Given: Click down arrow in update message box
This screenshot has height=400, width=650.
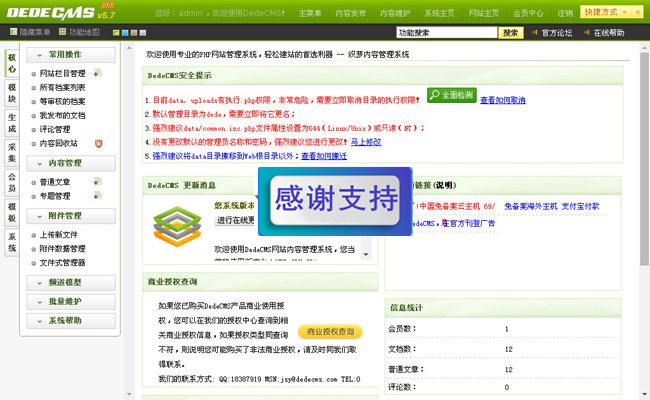Looking at the screenshot, I should pos(366,254).
